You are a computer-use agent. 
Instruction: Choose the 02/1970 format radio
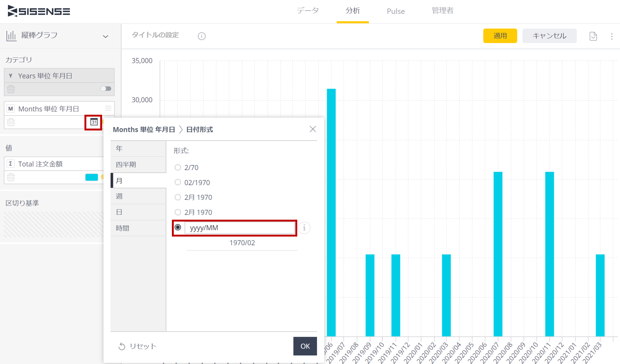(x=178, y=183)
